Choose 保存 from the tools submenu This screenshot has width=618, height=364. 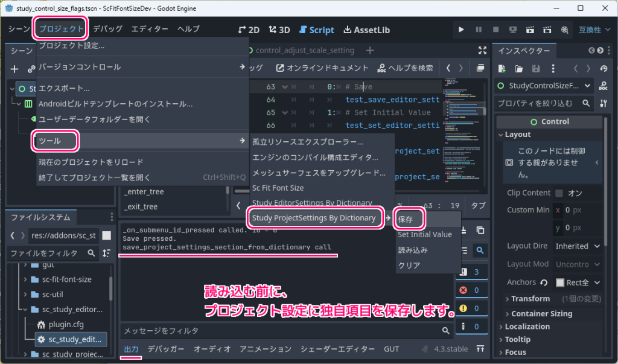coord(409,218)
